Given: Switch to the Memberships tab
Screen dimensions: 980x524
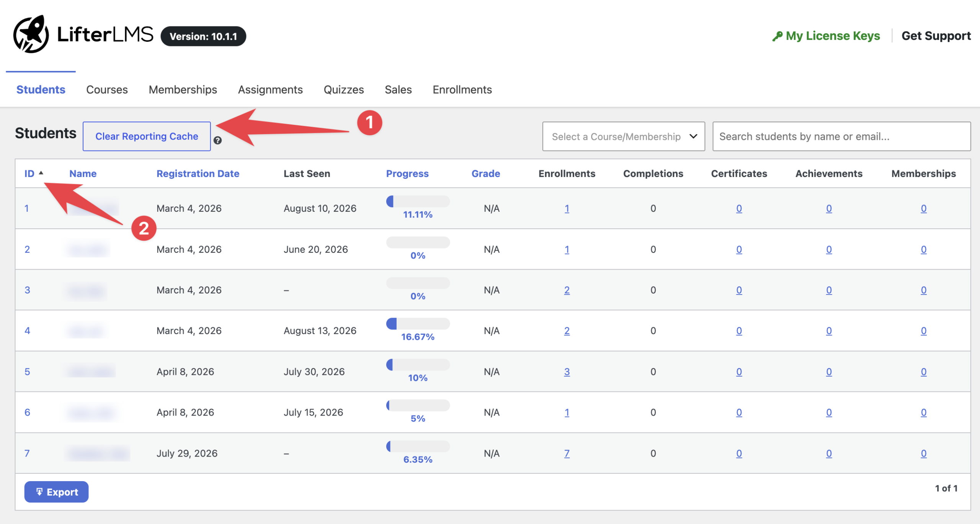Looking at the screenshot, I should (x=183, y=89).
